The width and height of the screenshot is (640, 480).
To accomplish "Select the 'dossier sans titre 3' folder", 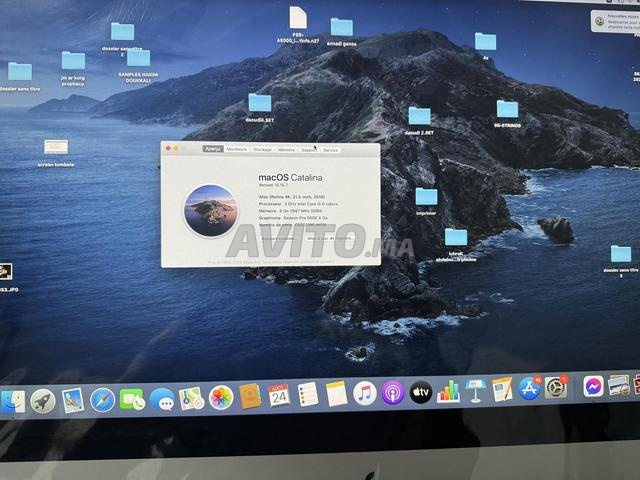I will pyautogui.click(x=621, y=261).
